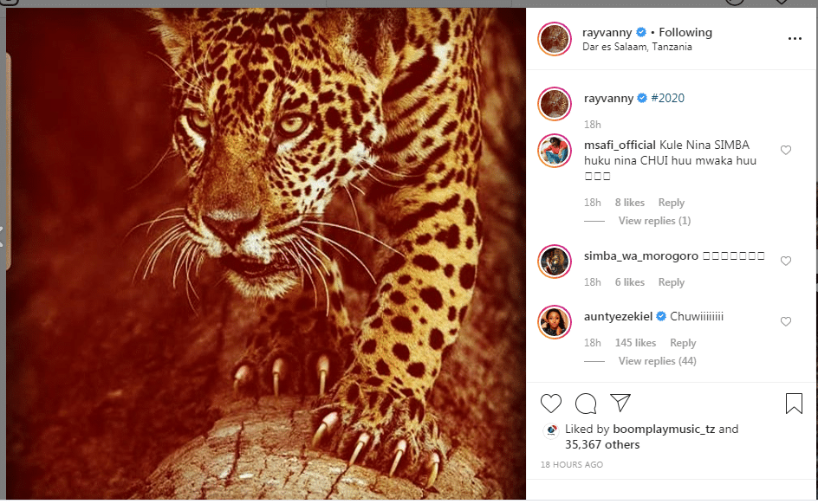Click the leopard photo
Screen dimensions: 818x504
click(264, 251)
